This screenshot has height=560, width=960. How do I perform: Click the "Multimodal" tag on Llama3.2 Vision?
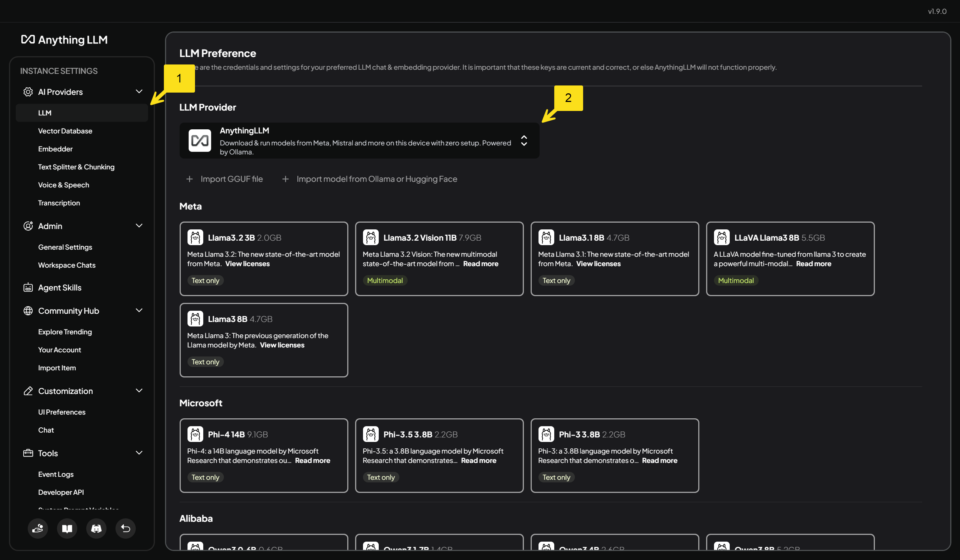385,281
